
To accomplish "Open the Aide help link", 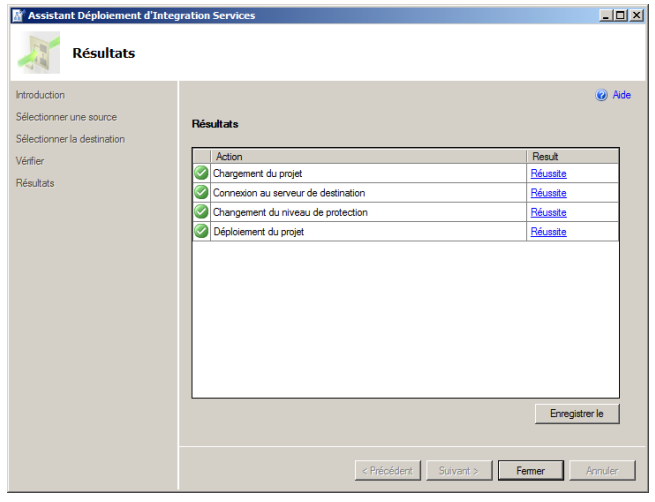I will [621, 96].
